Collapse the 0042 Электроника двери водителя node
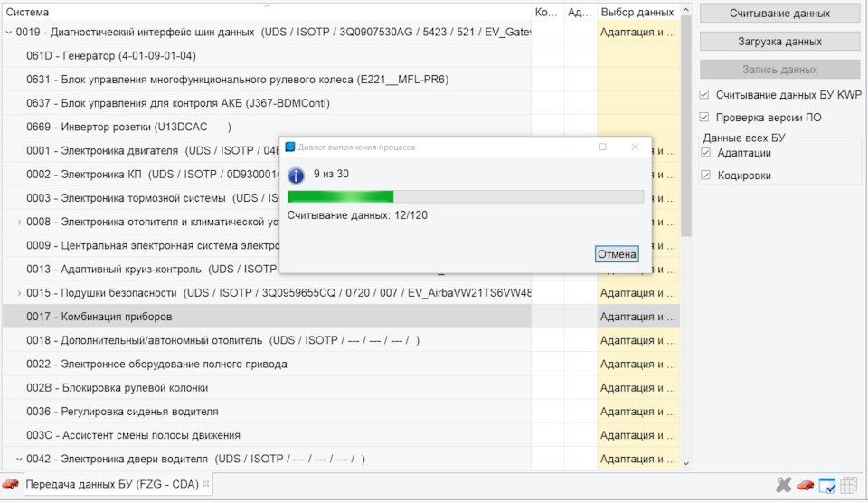The width and height of the screenshot is (868, 503). point(19,460)
